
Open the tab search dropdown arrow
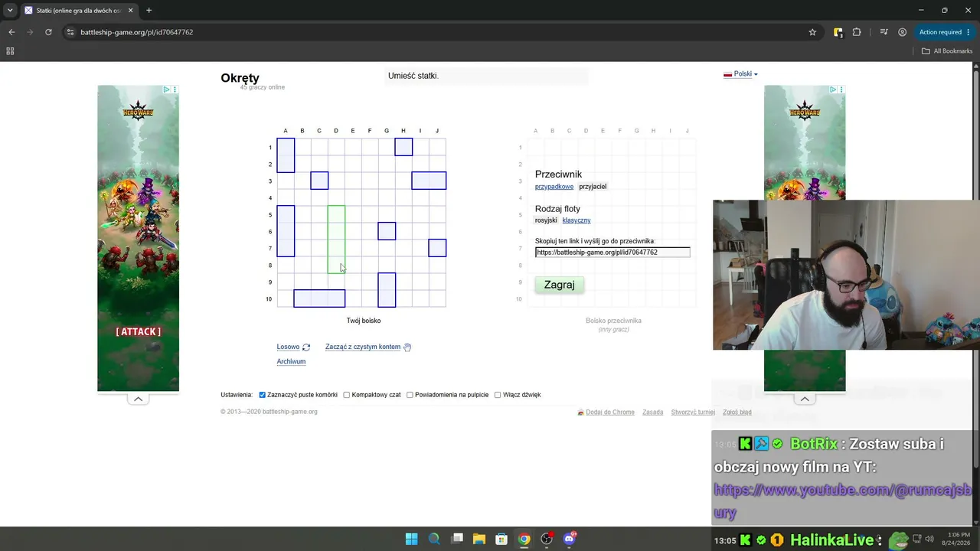tap(10, 11)
